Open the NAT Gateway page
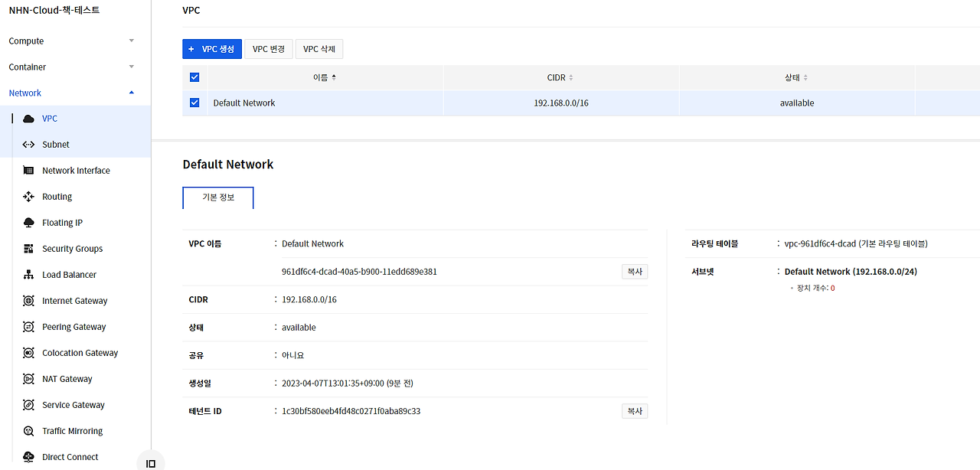Viewport: 980px width, 470px height. coord(67,379)
